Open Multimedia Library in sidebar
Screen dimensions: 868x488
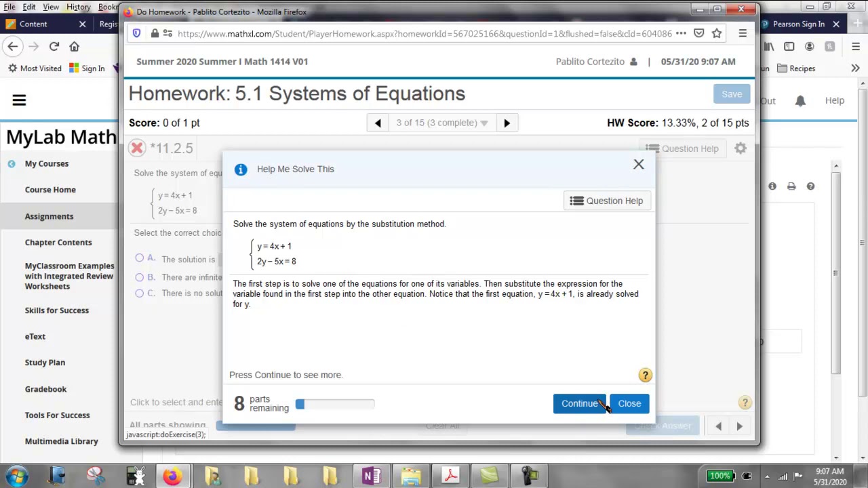[x=61, y=441]
